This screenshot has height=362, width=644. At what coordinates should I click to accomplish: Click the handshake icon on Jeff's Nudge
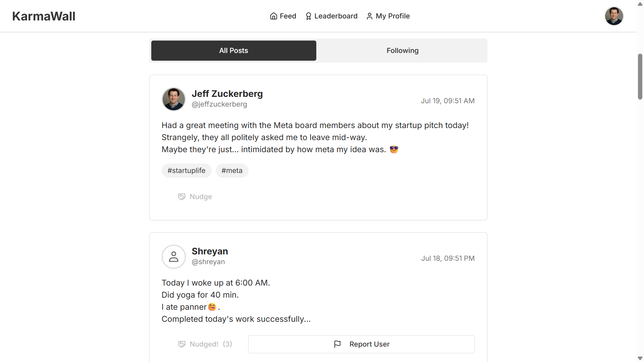click(x=181, y=197)
